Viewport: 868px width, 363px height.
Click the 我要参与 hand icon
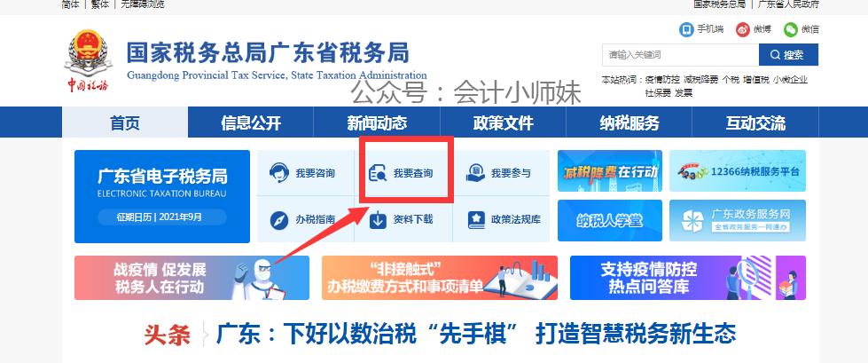tap(475, 173)
